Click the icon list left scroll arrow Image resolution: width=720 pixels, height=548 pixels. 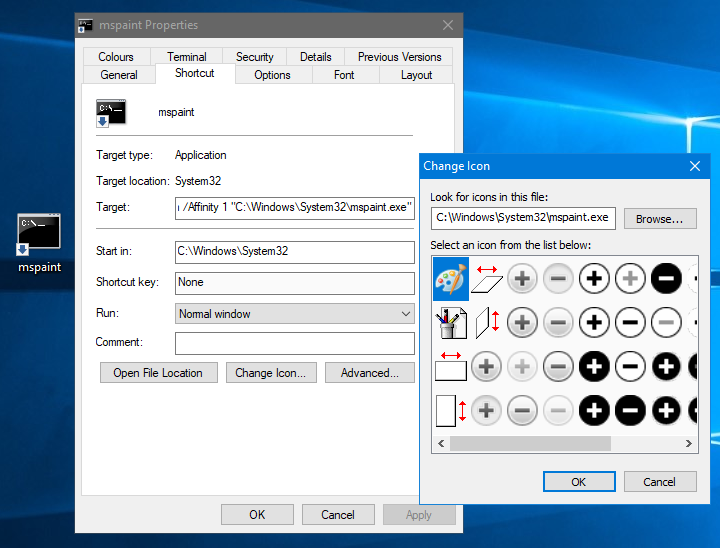[x=441, y=444]
